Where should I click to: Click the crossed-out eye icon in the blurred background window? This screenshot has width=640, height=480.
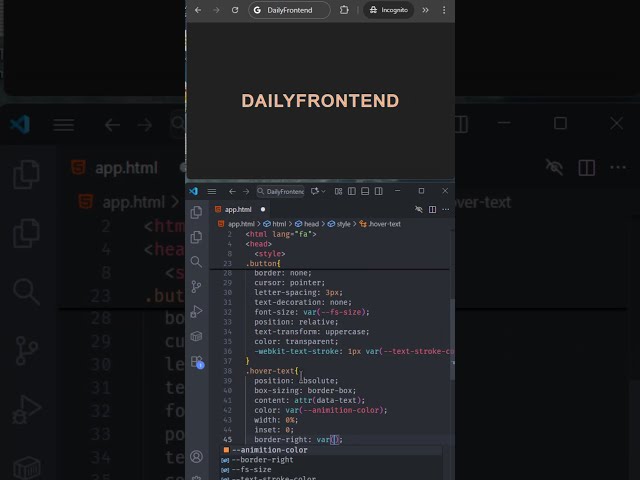click(554, 167)
